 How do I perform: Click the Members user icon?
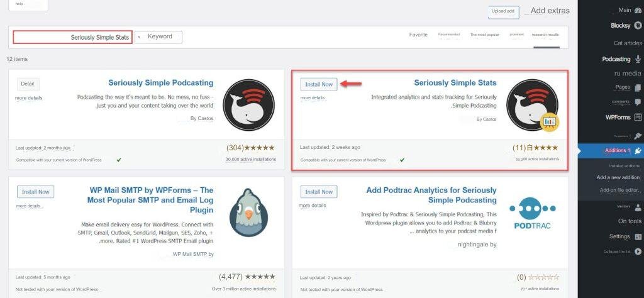638,207
